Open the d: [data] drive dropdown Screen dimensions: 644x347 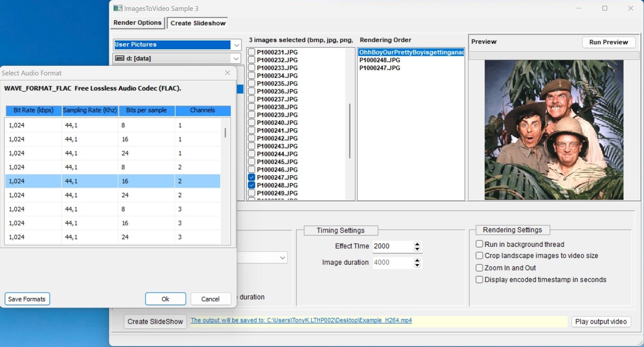236,58
